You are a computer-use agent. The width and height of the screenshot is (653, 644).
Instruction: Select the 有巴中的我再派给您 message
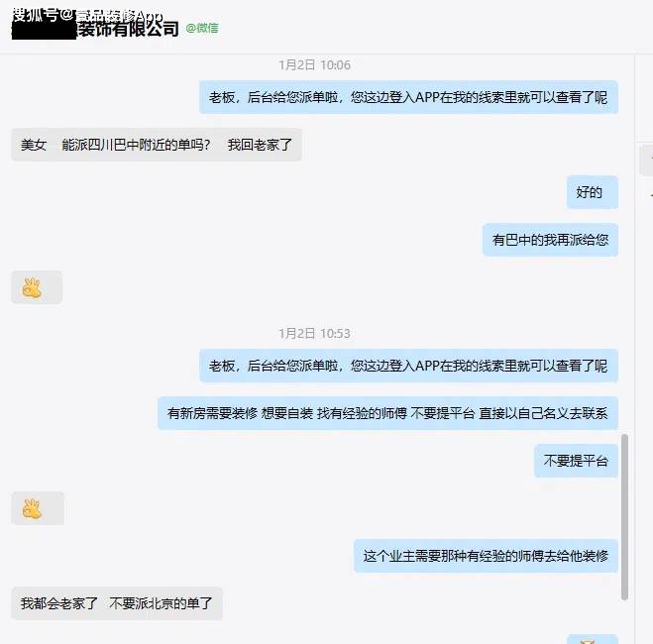tap(550, 240)
